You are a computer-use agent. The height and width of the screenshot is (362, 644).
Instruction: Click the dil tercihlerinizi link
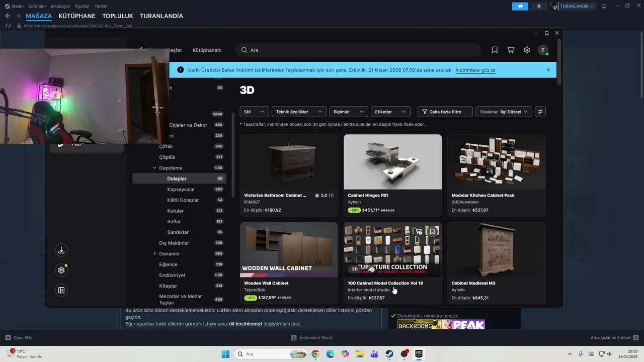(x=246, y=324)
